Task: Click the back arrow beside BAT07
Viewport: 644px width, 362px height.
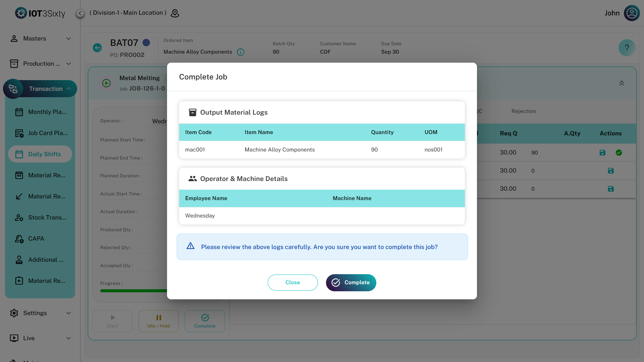Action: tap(97, 48)
